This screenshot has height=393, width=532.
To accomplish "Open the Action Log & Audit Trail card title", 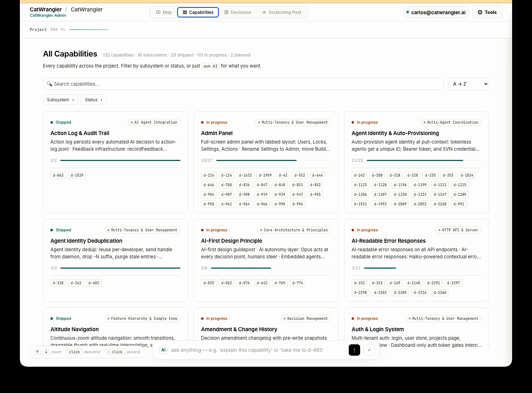I will (x=80, y=133).
